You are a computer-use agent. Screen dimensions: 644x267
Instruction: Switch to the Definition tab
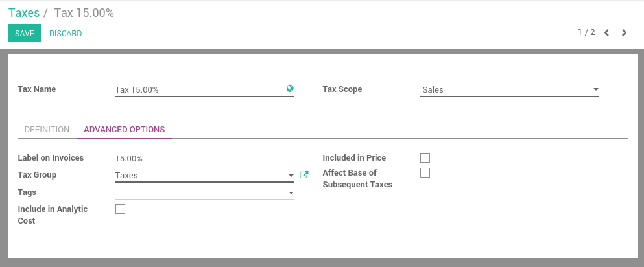pos(47,130)
